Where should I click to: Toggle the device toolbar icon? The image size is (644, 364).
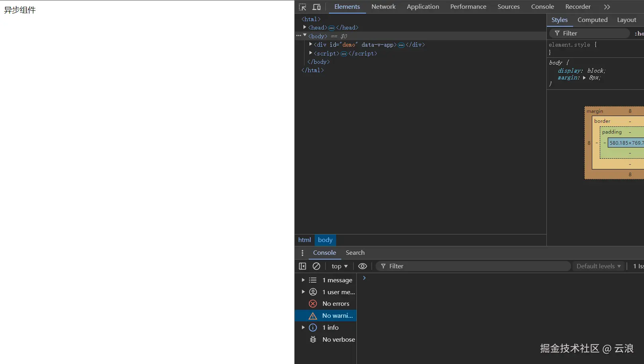317,7
